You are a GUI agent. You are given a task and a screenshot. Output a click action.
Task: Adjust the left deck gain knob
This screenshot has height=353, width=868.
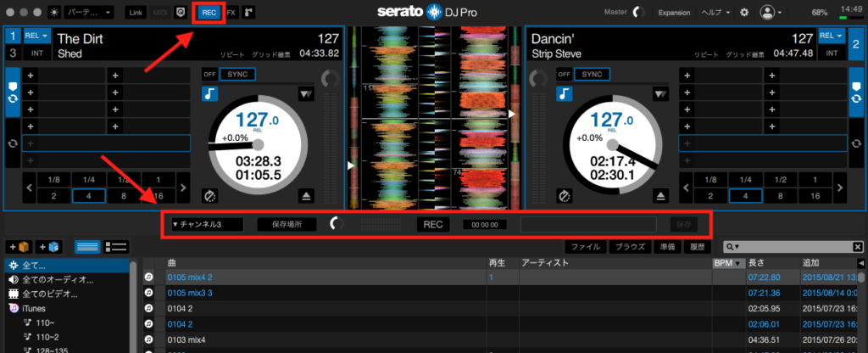[x=331, y=79]
